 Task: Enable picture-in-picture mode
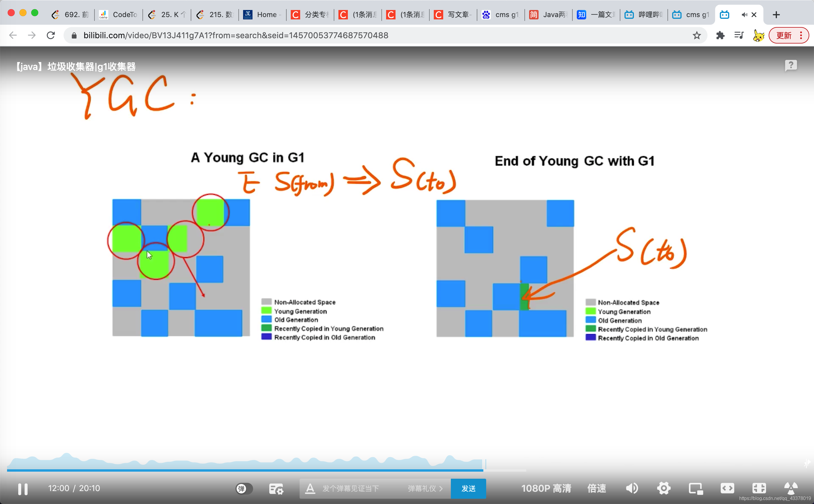click(696, 489)
